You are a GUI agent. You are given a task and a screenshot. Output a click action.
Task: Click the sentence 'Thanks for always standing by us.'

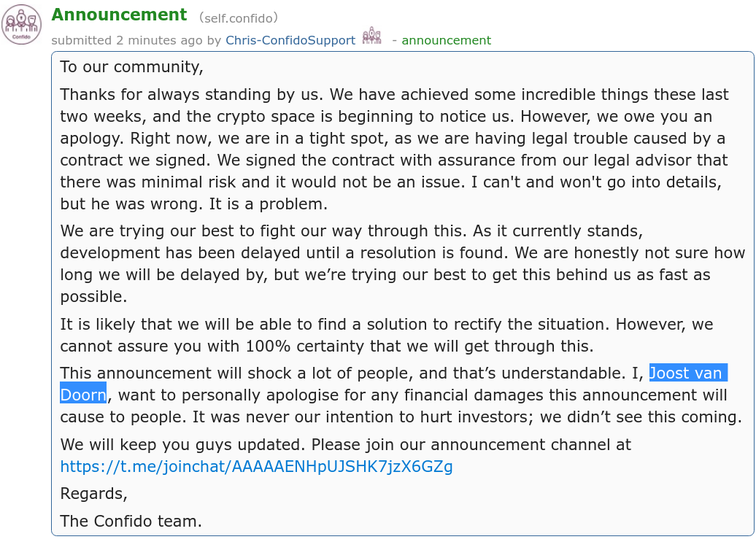click(x=192, y=95)
